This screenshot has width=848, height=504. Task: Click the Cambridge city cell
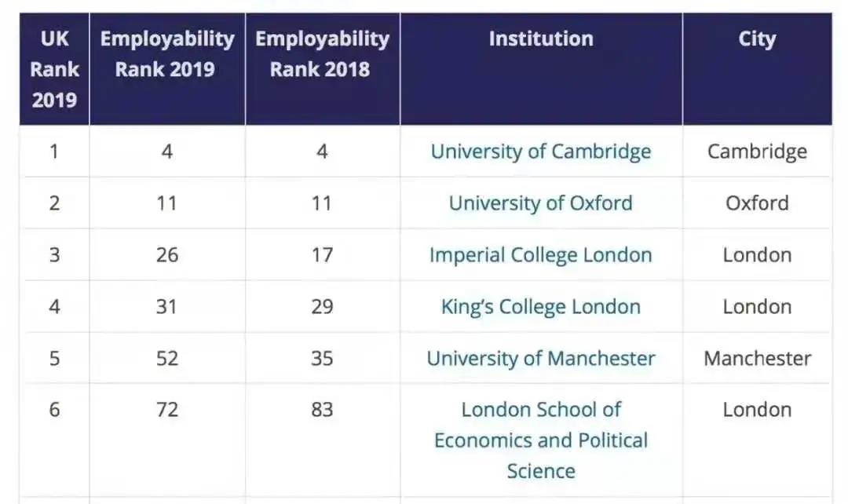coord(757,152)
